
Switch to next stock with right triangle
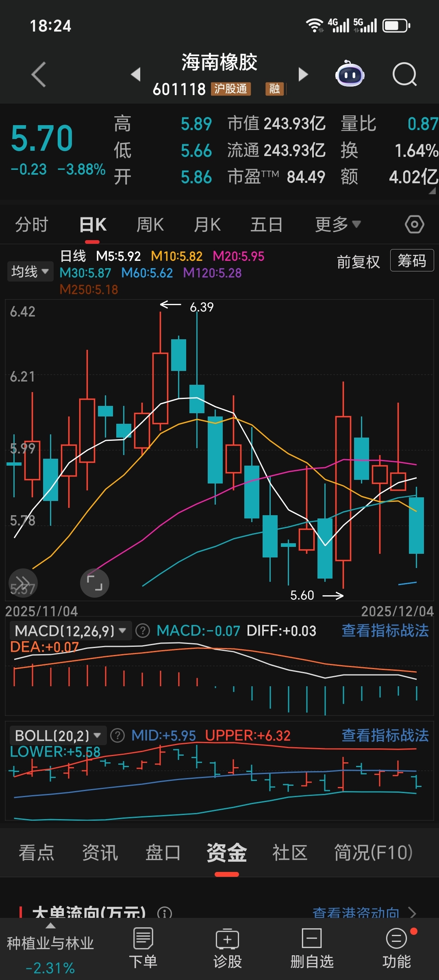(303, 74)
